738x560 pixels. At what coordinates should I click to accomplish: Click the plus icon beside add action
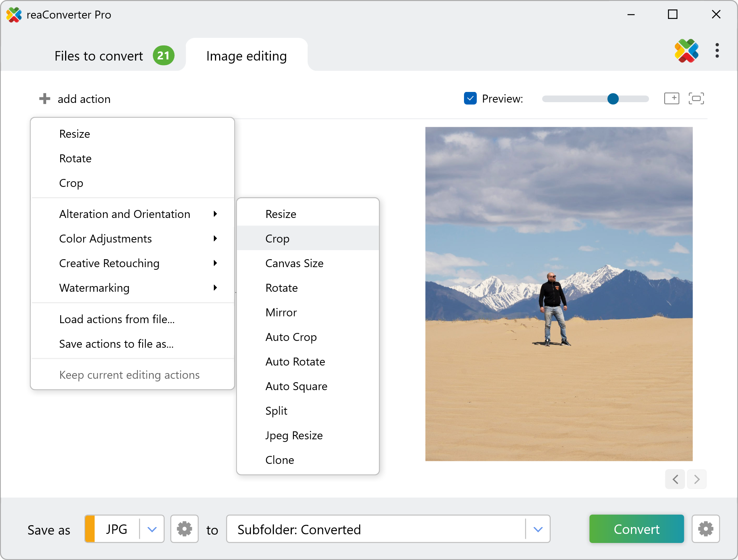coord(45,99)
